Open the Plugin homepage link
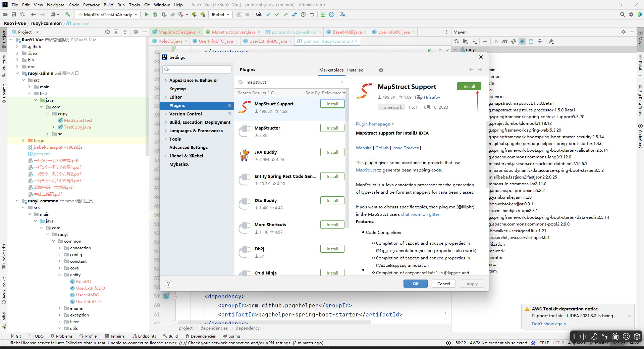 [372, 124]
